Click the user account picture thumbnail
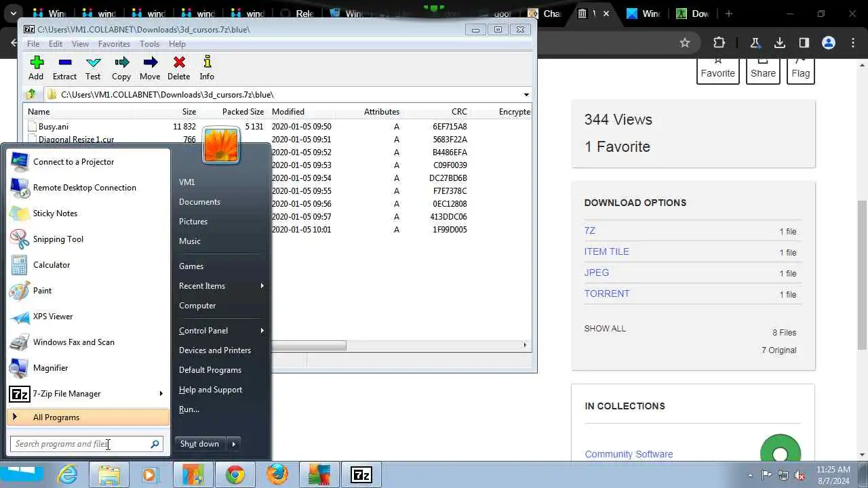This screenshot has width=868, height=488. point(221,144)
